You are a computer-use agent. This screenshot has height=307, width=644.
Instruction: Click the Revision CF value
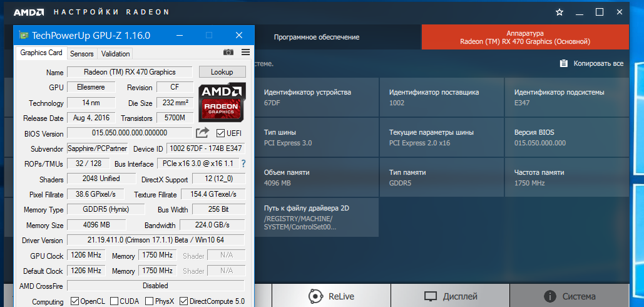[x=175, y=87]
